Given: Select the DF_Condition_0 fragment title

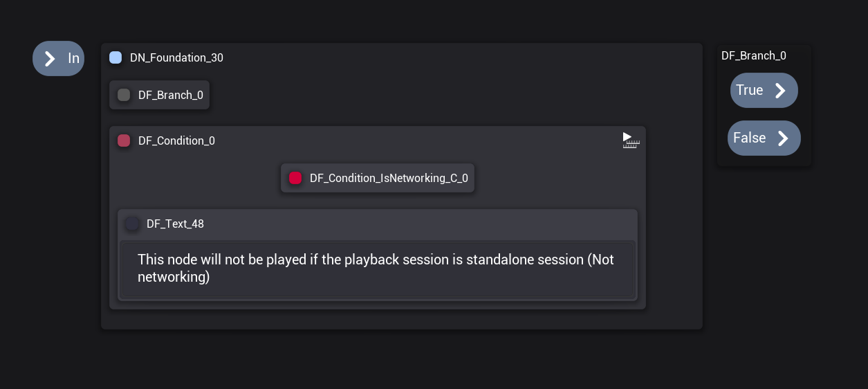Looking at the screenshot, I should pyautogui.click(x=176, y=141).
